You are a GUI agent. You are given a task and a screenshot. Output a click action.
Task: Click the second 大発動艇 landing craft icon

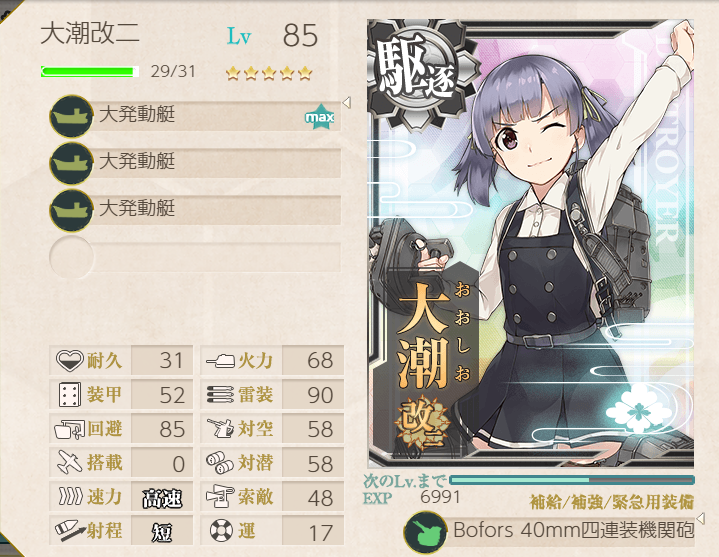coord(72,164)
